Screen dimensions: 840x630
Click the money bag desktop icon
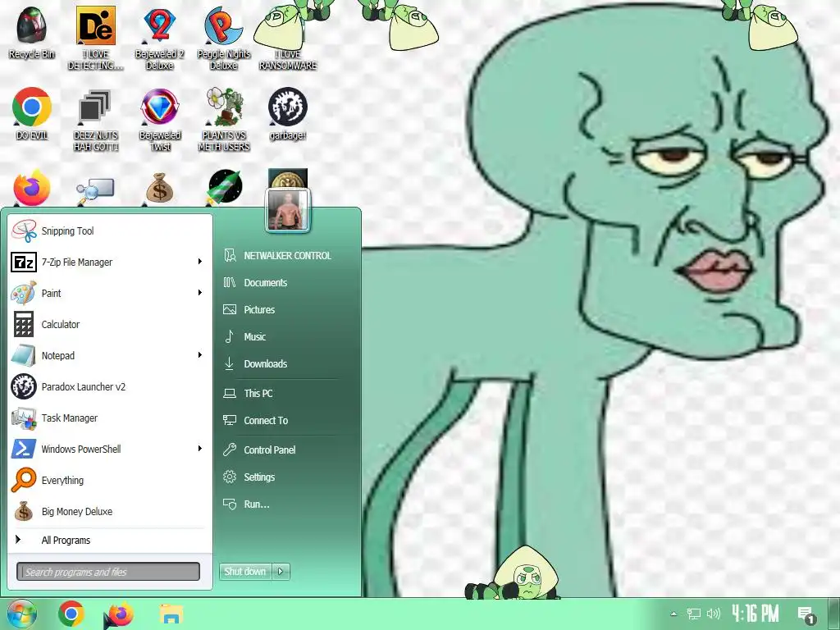point(160,189)
